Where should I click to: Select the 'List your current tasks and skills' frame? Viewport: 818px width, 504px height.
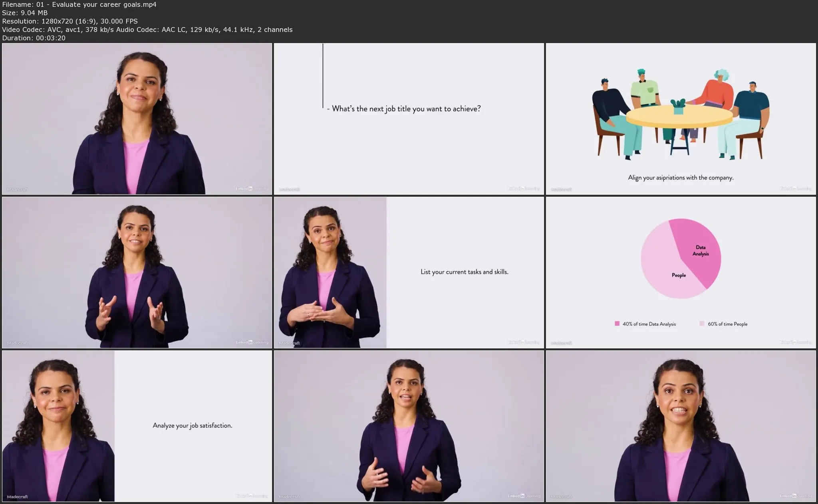click(x=409, y=273)
